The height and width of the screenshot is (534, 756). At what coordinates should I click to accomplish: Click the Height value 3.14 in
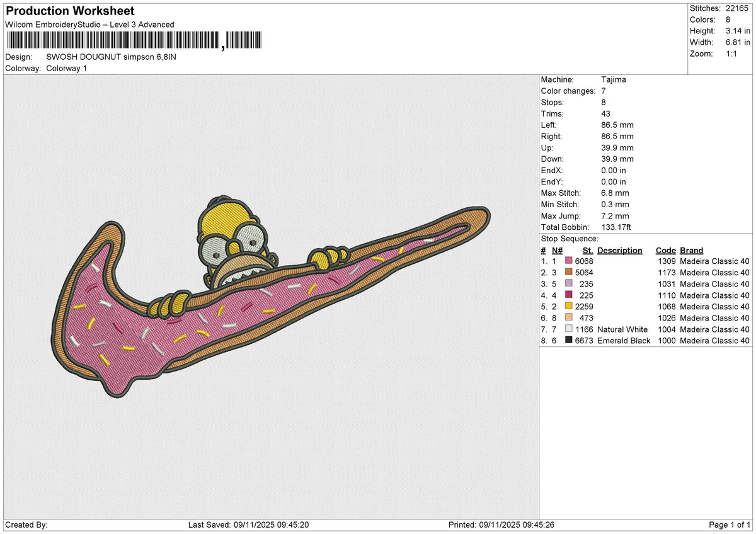pyautogui.click(x=739, y=31)
